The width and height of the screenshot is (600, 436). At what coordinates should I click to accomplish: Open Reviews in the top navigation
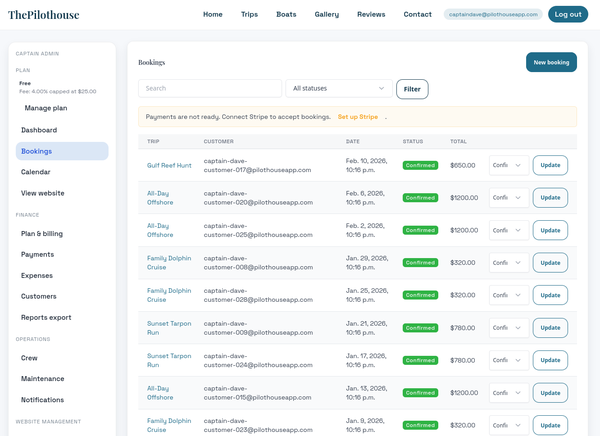(371, 14)
